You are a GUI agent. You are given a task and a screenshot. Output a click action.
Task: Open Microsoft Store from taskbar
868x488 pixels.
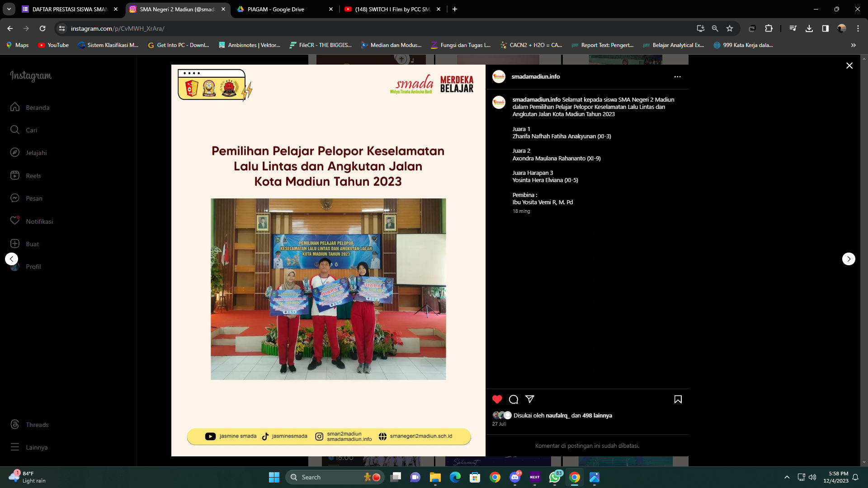[475, 477]
